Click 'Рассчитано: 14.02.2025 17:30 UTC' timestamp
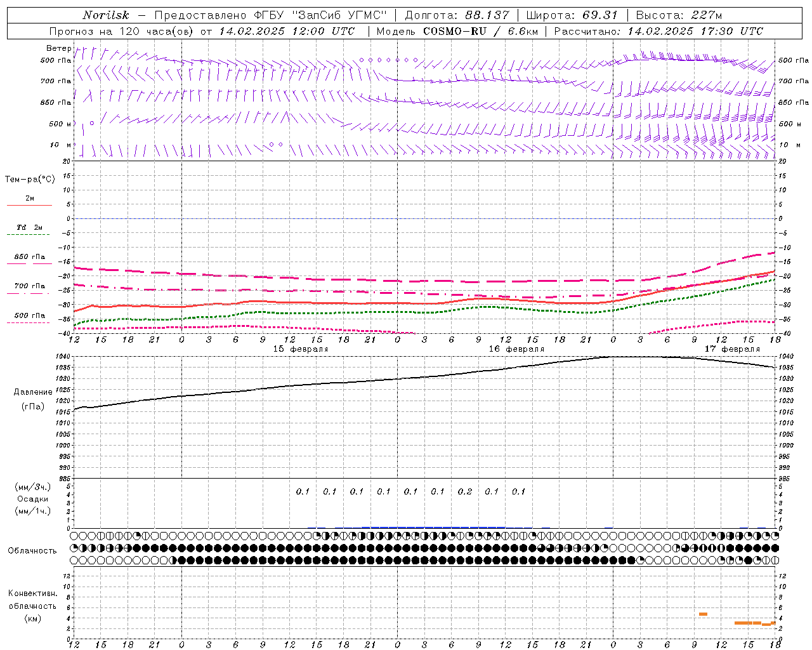Screen dimensions: 812x650 tap(659, 31)
